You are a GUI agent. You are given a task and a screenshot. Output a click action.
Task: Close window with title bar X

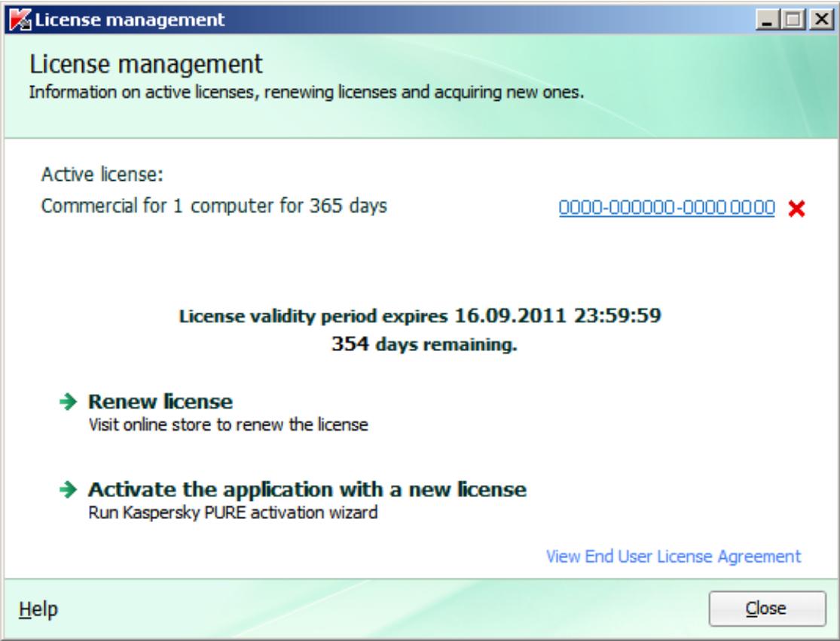coord(820,20)
